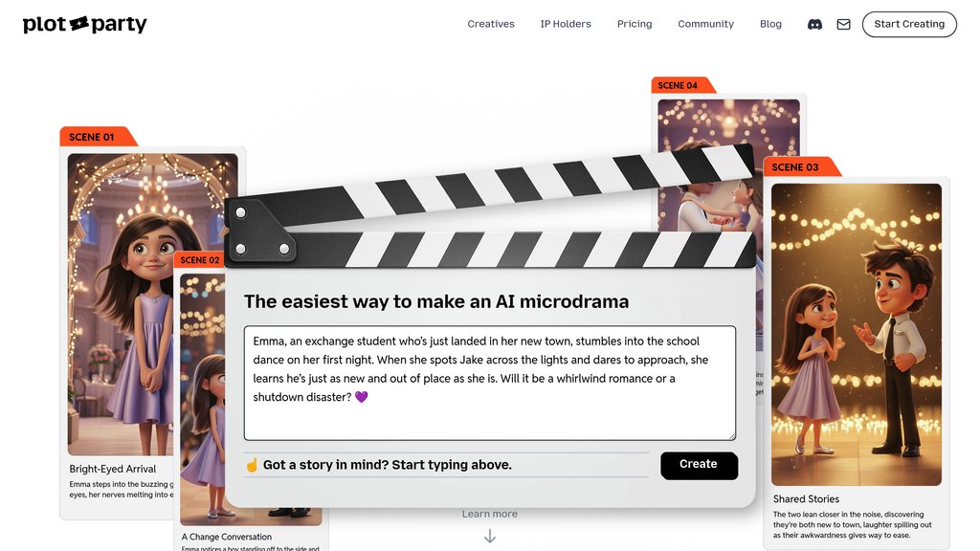This screenshot has height=551, width=980.
Task: Click the SCENE 04 orange tab label
Action: pyautogui.click(x=678, y=85)
